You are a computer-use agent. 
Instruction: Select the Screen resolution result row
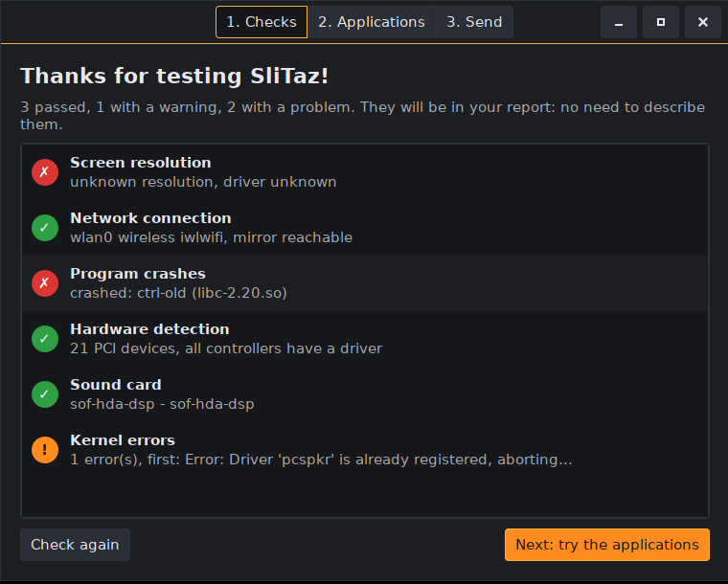pyautogui.click(x=364, y=172)
